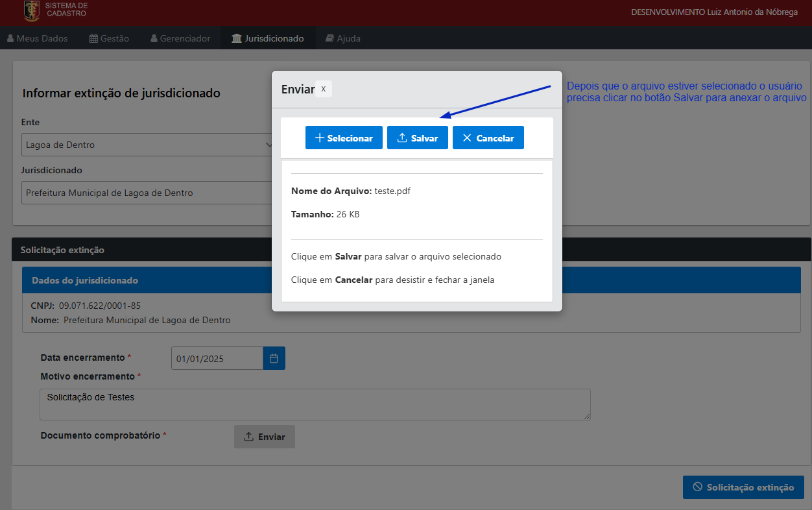Click the Solicitação extinção panel header
The image size is (812, 510).
click(411, 250)
